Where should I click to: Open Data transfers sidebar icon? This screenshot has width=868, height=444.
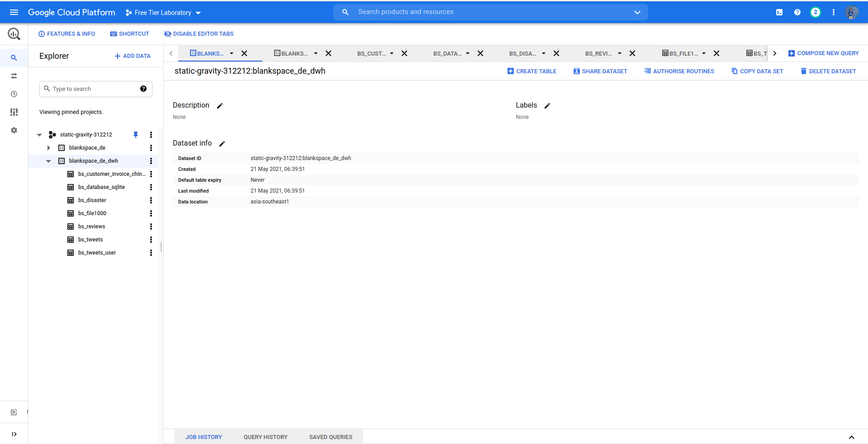[x=14, y=76]
